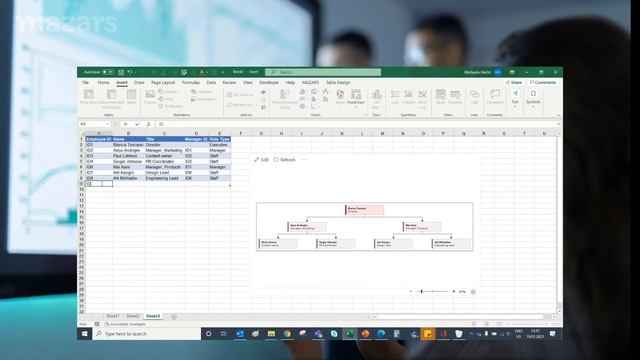640x360 pixels.
Task: Click the Employee ID header cell
Action: pos(99,139)
